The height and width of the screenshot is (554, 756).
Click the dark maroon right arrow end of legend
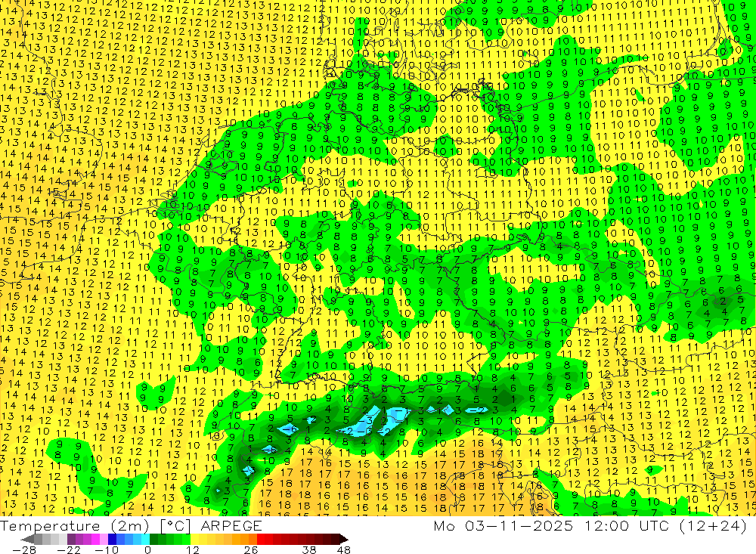click(x=342, y=539)
